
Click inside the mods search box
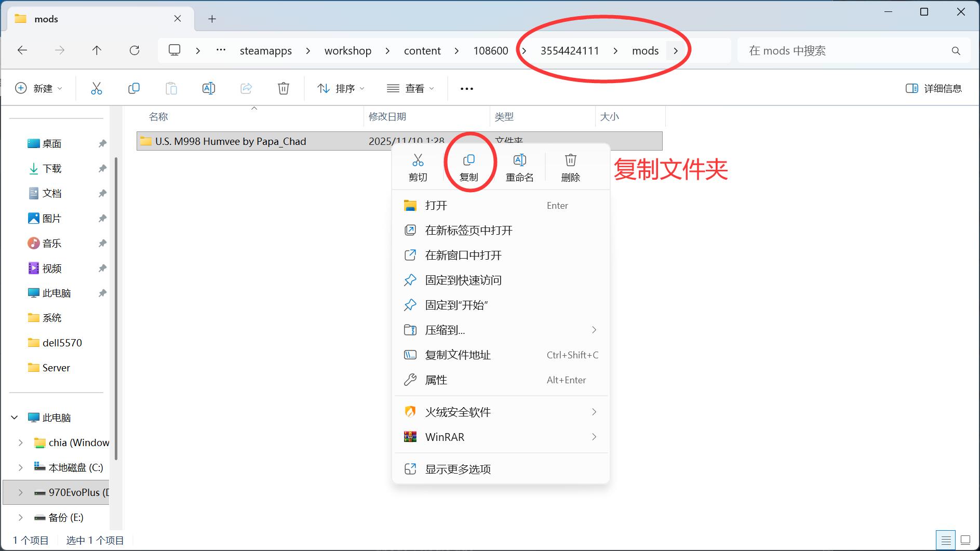click(x=852, y=50)
